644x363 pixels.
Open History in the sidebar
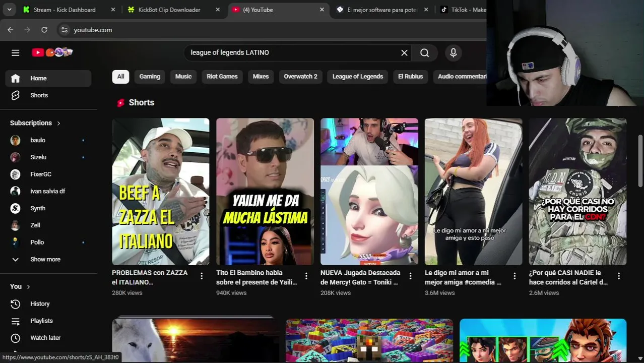pos(48,304)
